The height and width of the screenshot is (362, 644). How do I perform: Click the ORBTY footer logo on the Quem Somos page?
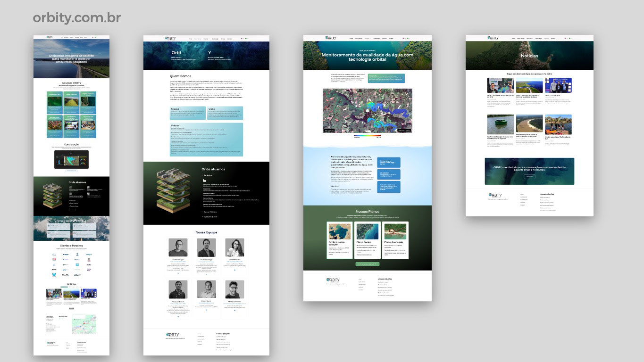pos(172,335)
